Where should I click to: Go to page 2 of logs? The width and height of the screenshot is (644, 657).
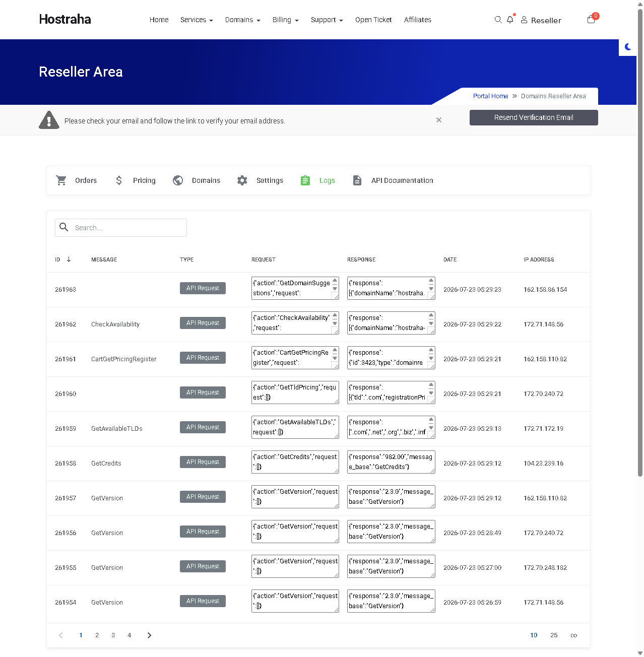97,635
